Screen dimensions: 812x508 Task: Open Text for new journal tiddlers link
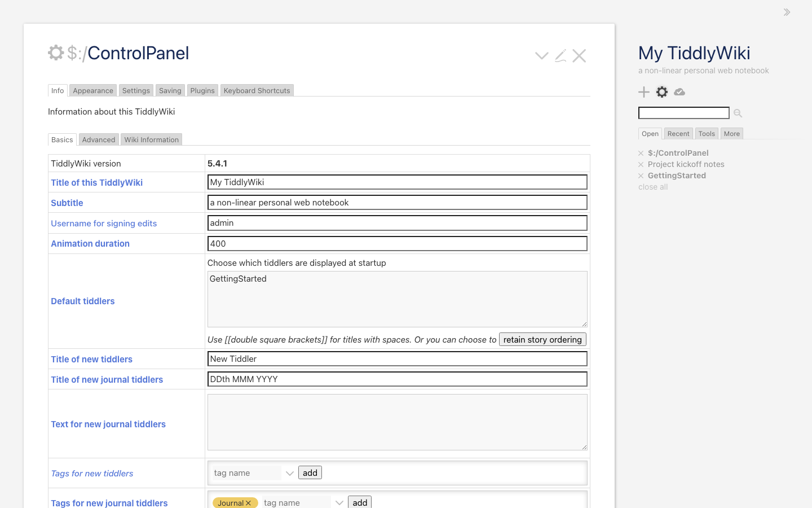pos(108,424)
